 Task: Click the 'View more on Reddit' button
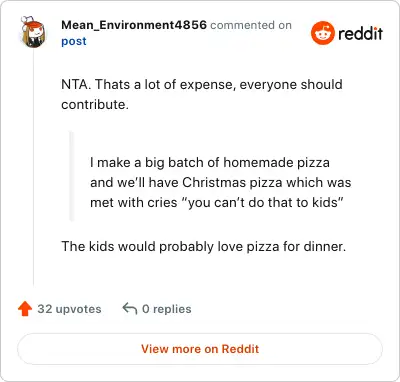tap(200, 349)
